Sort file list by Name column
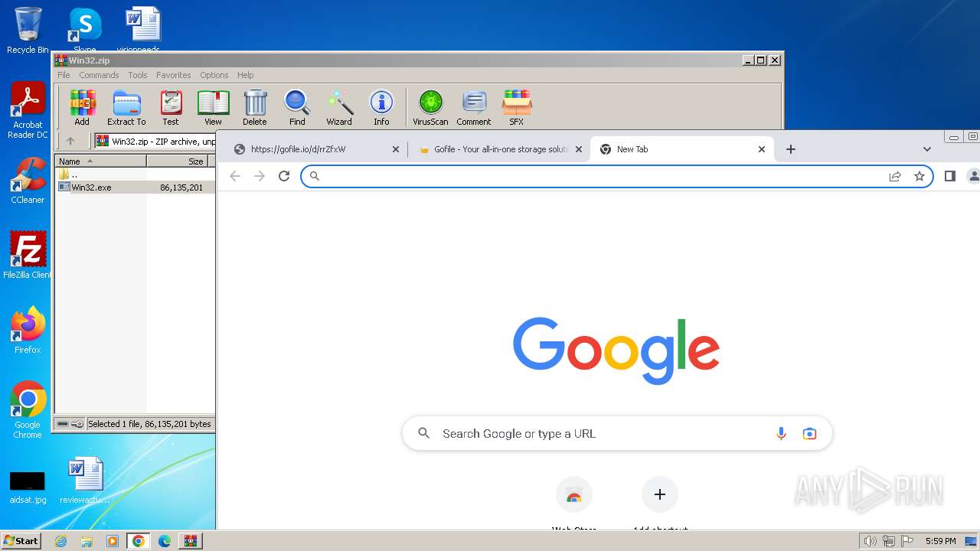This screenshot has height=551, width=980. pyautogui.click(x=101, y=161)
